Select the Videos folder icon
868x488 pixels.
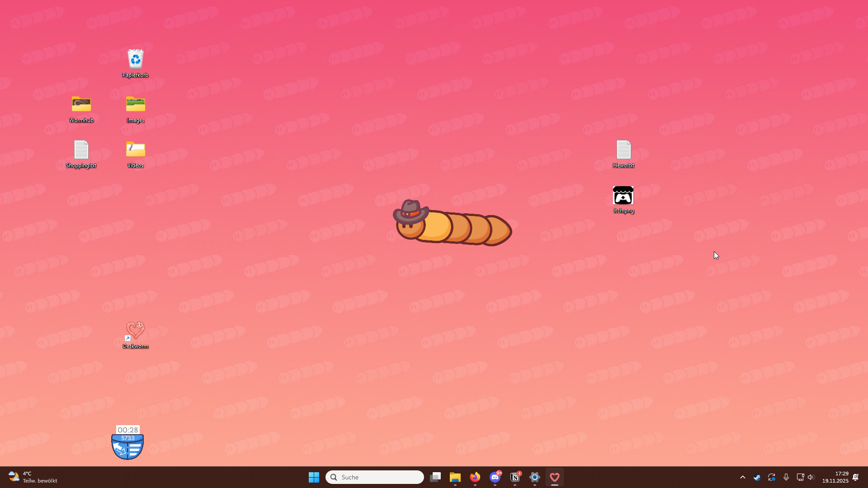tap(135, 150)
